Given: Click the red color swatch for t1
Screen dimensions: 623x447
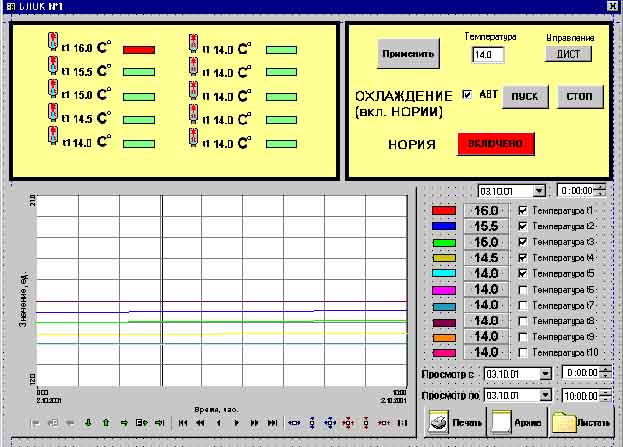Looking at the screenshot, I should 444,211.
